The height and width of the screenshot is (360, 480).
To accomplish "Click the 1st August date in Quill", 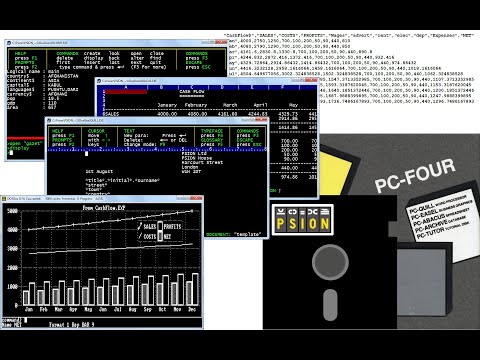I will click(99, 171).
